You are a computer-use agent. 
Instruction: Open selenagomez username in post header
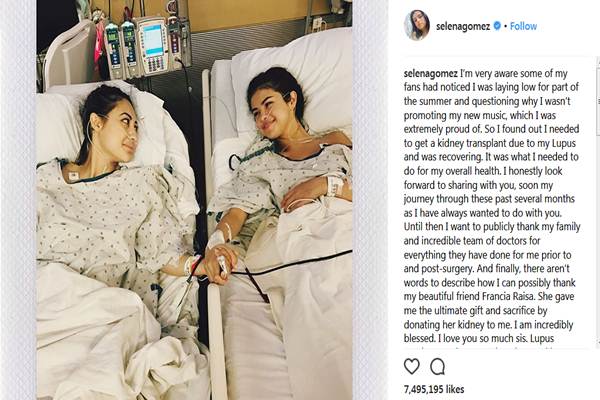(463, 26)
